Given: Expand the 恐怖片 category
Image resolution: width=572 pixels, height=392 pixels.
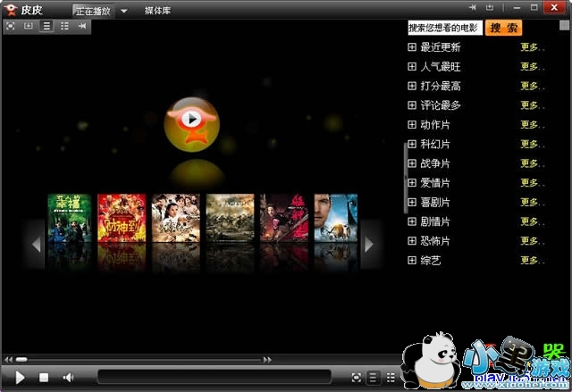Looking at the screenshot, I should tap(412, 241).
